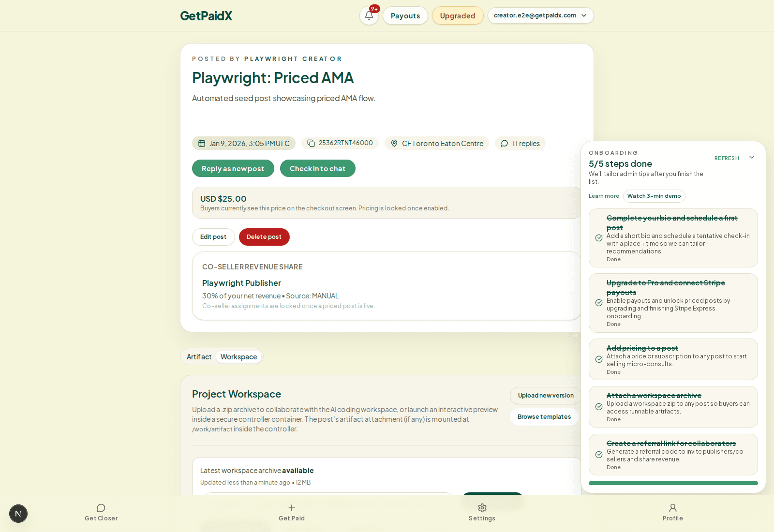Collapse the Onboarding panel with its chevron
This screenshot has height=532, width=774.
pyautogui.click(x=751, y=157)
